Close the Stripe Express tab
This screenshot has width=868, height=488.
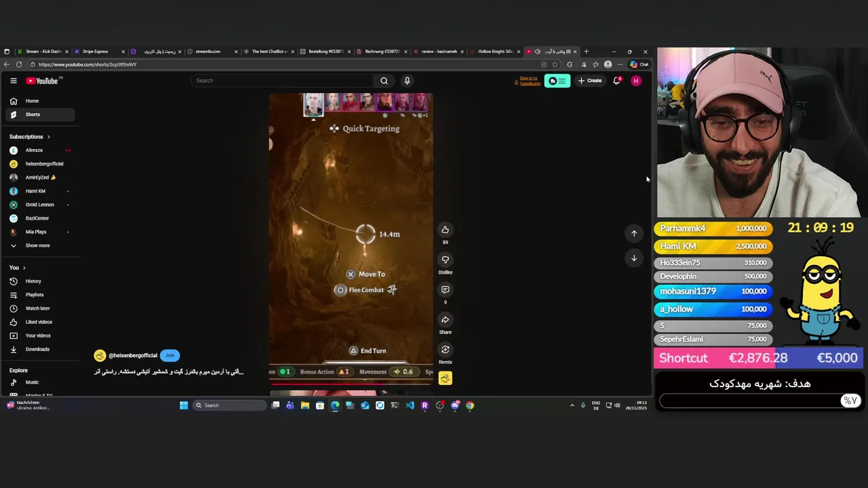click(123, 52)
